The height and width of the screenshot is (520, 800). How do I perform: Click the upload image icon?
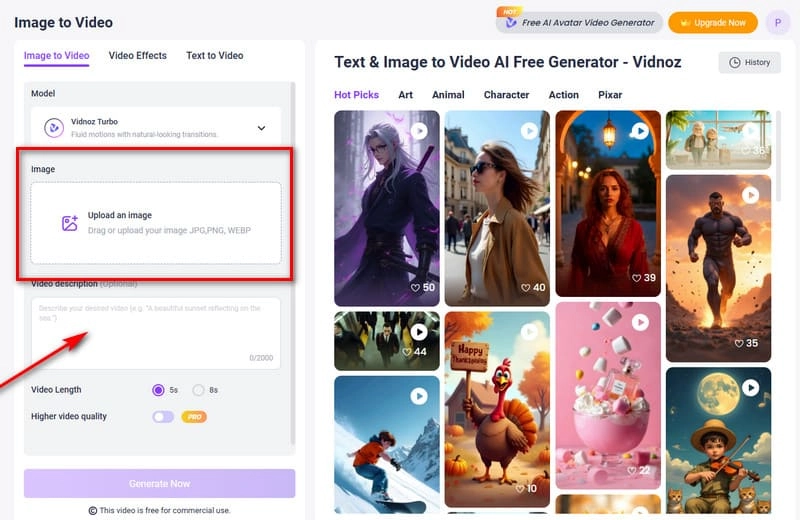point(69,223)
